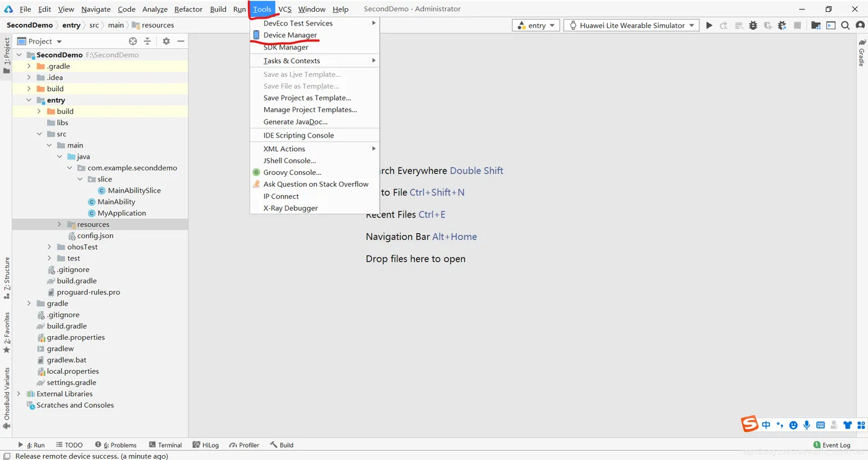Open the Project Structure toolbar icon
Image resolution: width=868 pixels, height=460 pixels.
[x=816, y=25]
